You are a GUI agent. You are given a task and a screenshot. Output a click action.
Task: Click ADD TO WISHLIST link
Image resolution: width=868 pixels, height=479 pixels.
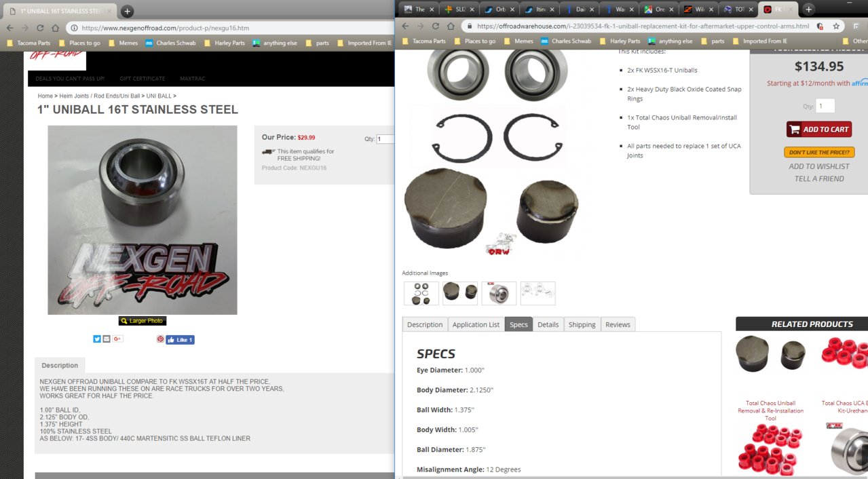pos(819,166)
